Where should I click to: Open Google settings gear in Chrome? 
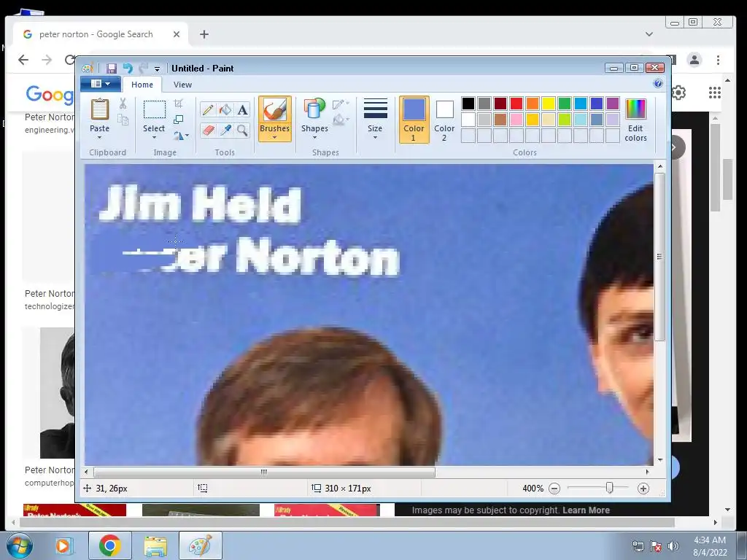(x=679, y=93)
